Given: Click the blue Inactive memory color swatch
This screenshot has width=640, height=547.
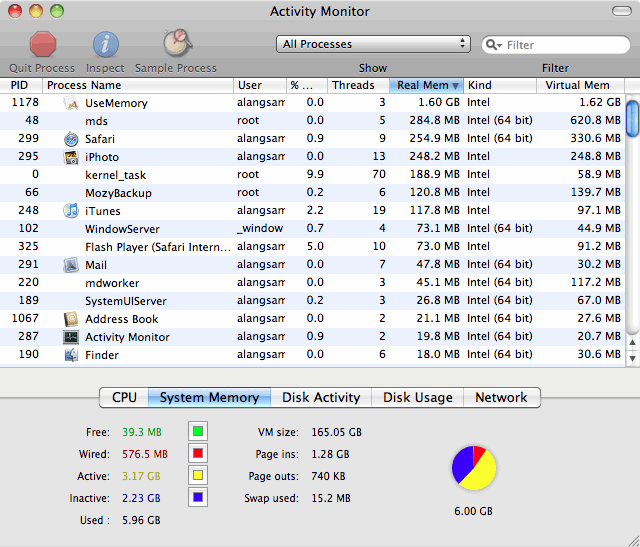Looking at the screenshot, I should click(x=198, y=497).
